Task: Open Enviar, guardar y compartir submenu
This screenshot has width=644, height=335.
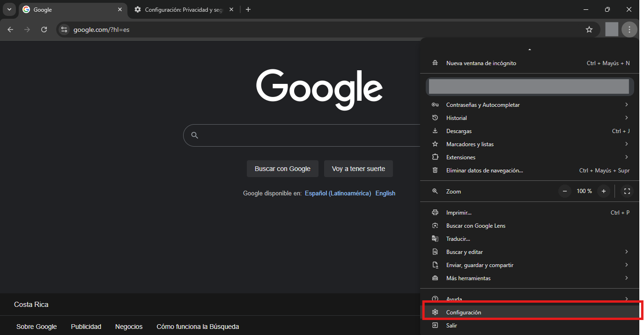Action: (x=530, y=265)
